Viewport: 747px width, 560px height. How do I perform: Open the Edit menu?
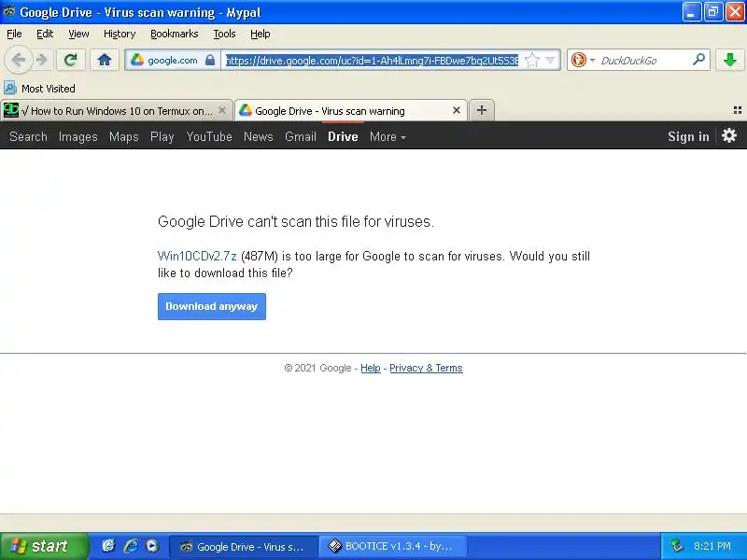[45, 34]
